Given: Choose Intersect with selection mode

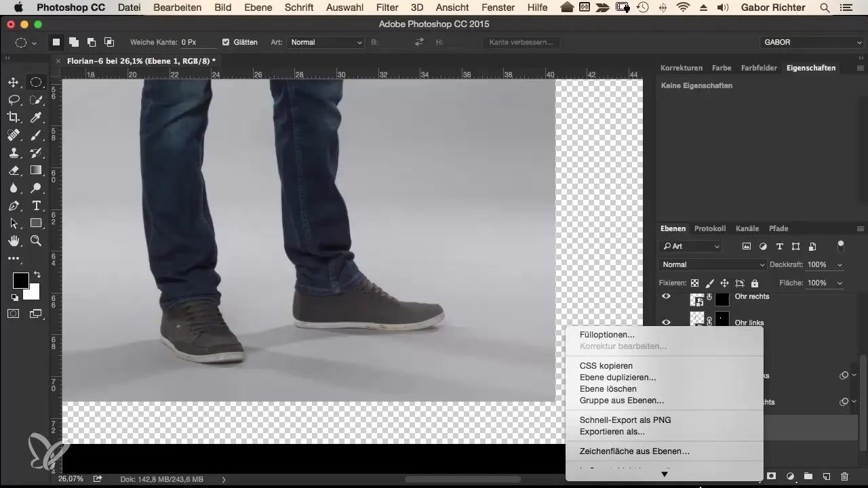Looking at the screenshot, I should [108, 42].
